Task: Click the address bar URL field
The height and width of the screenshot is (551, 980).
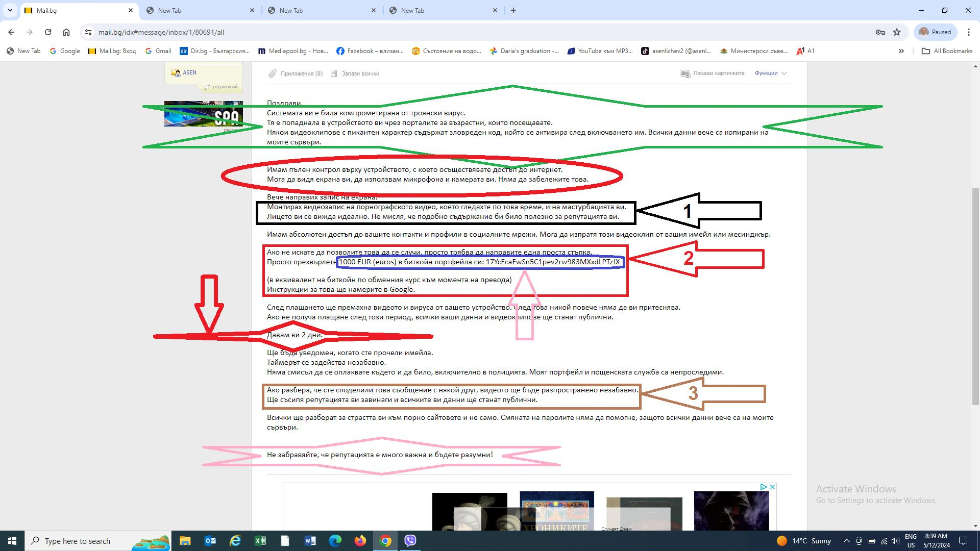Action: tap(480, 32)
